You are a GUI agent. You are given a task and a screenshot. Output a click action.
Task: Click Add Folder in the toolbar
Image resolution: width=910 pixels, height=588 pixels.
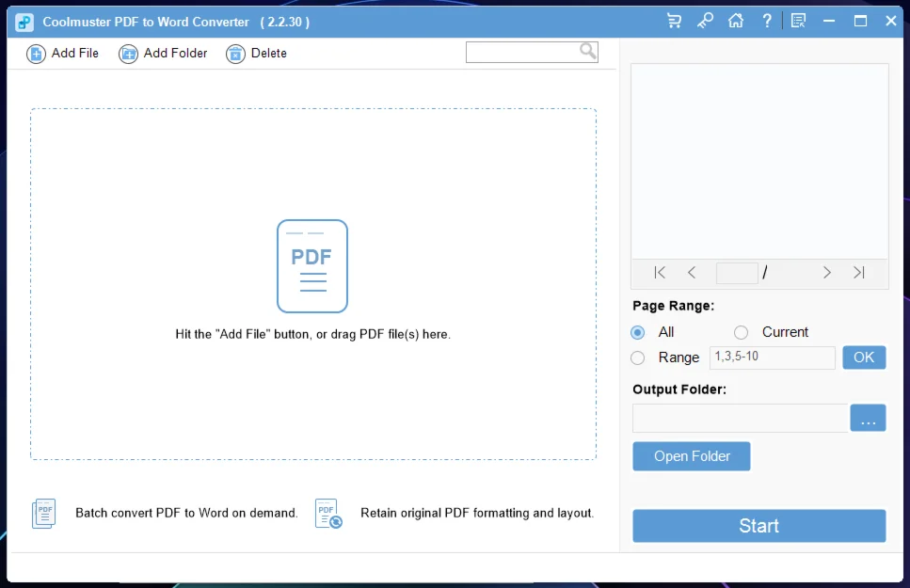[164, 54]
